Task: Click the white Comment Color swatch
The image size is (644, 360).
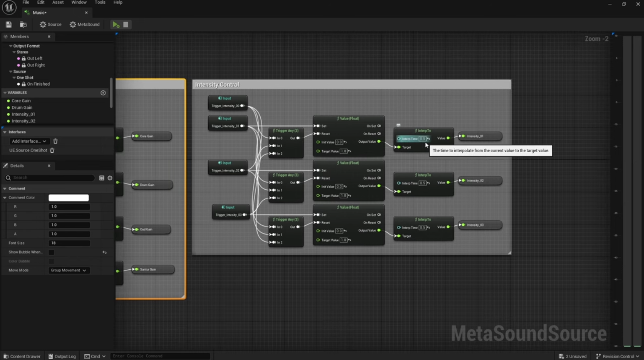Action: [x=69, y=198]
